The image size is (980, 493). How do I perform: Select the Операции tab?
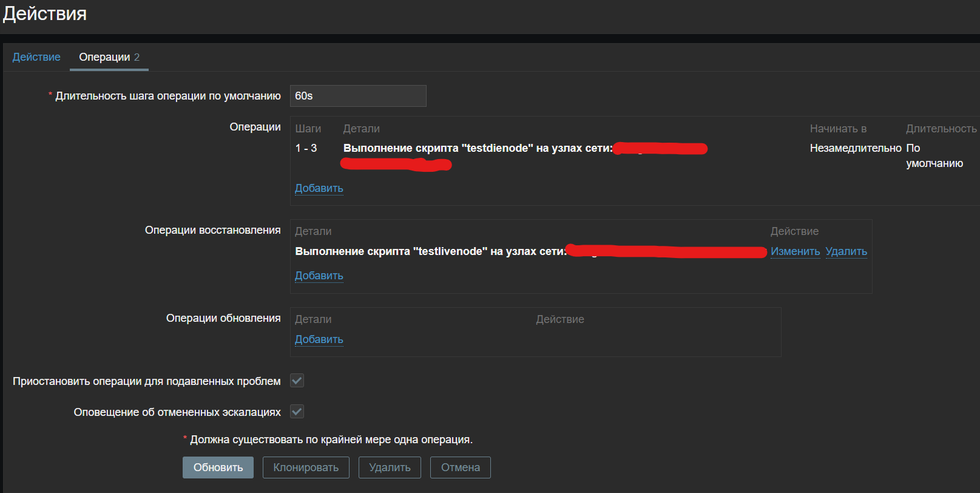pos(109,57)
